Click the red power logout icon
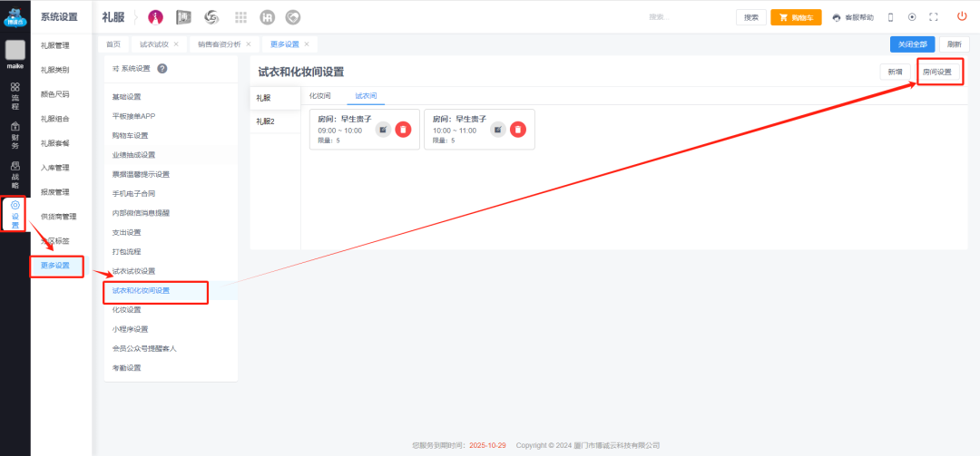This screenshot has width=980, height=456. click(962, 17)
